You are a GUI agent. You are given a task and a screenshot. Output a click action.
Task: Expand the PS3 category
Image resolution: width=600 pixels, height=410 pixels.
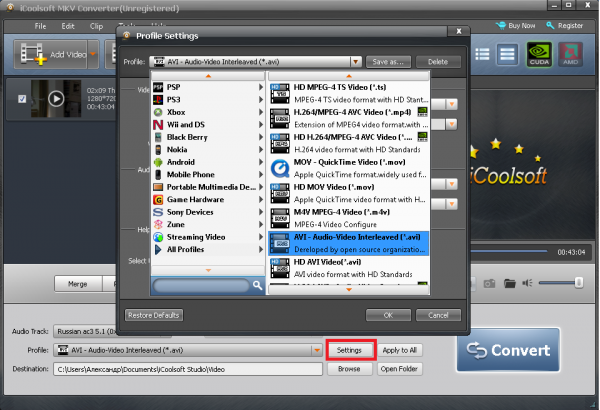208,100
